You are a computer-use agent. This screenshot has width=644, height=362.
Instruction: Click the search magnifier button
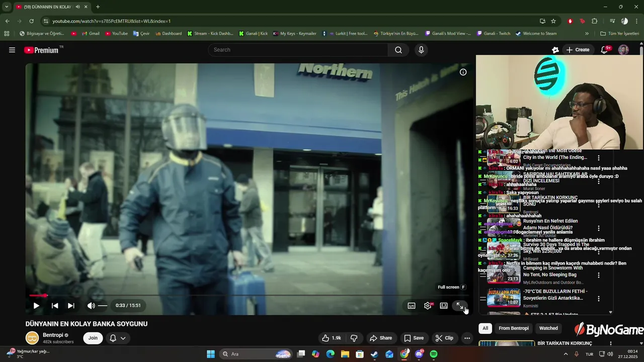[x=398, y=50]
